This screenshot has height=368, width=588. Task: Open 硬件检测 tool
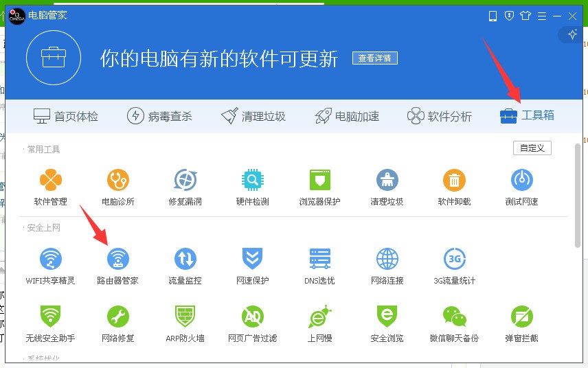click(x=252, y=187)
